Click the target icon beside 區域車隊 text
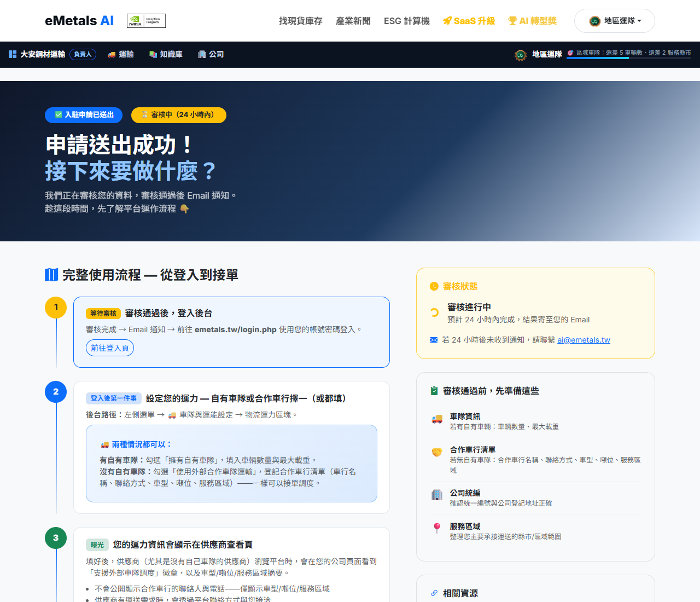The image size is (700, 602). click(x=570, y=53)
